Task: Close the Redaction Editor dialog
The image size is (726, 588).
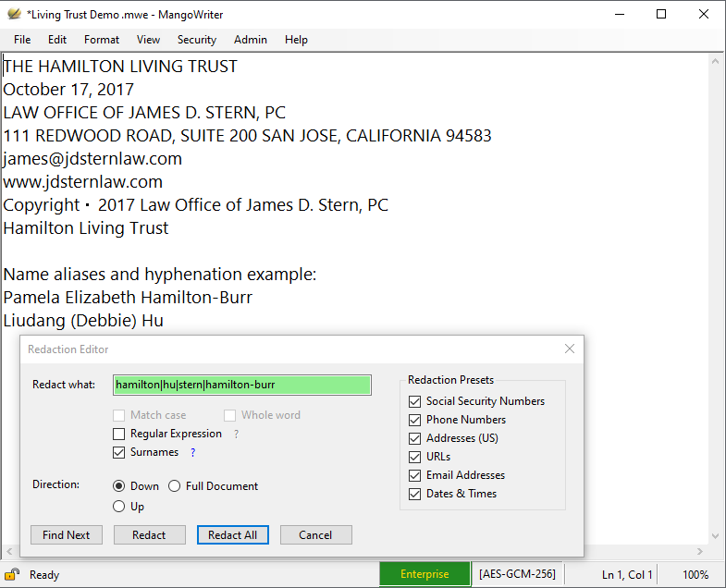Action: pos(570,349)
